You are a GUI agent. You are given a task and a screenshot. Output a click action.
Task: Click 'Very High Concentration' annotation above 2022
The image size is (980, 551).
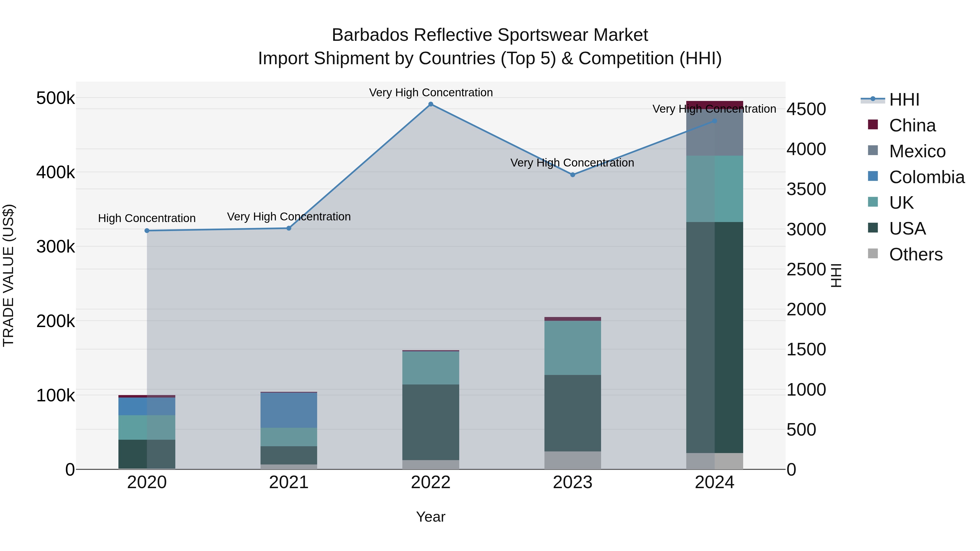pos(431,93)
